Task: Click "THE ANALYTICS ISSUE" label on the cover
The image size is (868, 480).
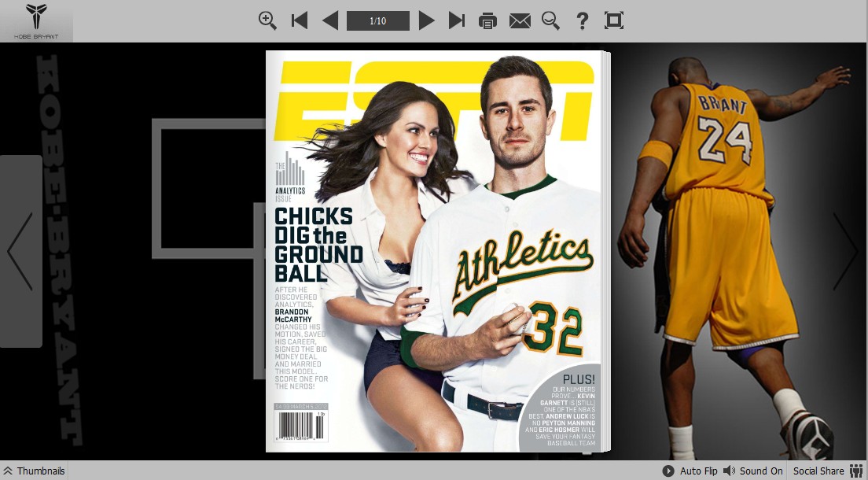Action: pyautogui.click(x=290, y=177)
